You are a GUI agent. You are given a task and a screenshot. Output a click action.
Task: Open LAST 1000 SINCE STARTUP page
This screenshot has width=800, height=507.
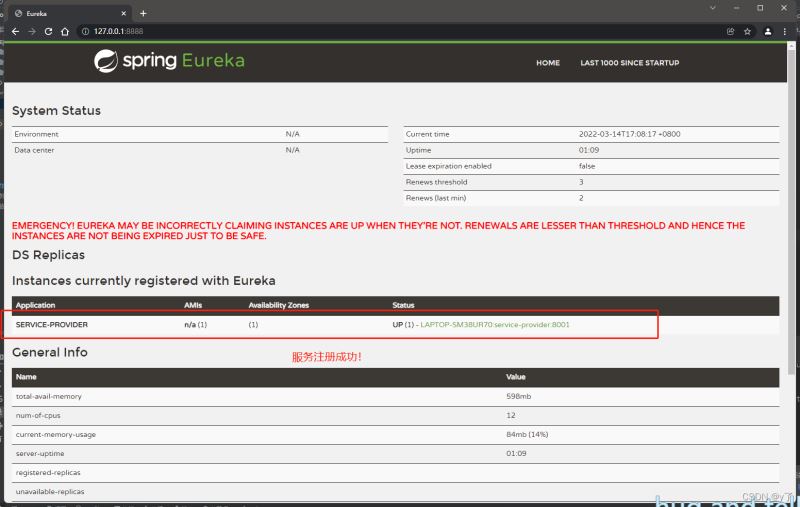tap(629, 63)
